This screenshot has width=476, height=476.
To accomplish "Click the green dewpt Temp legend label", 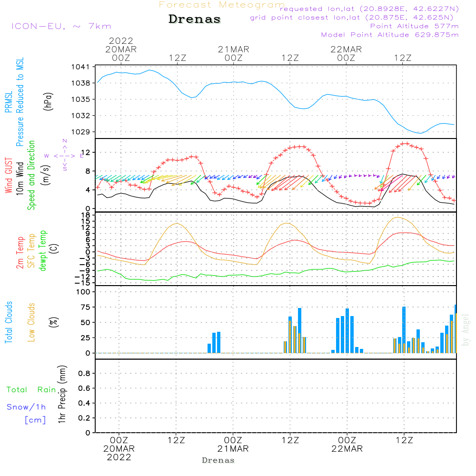I will coord(43,251).
